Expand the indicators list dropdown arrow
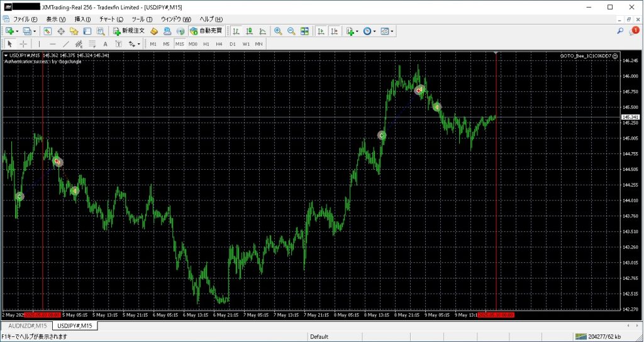Screen dimensions: 644x342 pyautogui.click(x=357, y=31)
